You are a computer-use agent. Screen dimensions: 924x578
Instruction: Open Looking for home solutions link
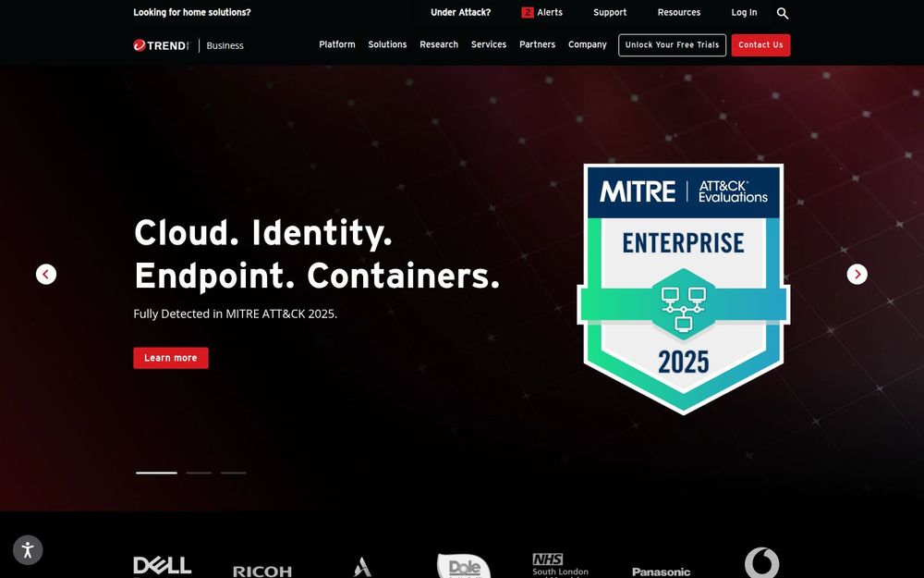click(x=192, y=12)
